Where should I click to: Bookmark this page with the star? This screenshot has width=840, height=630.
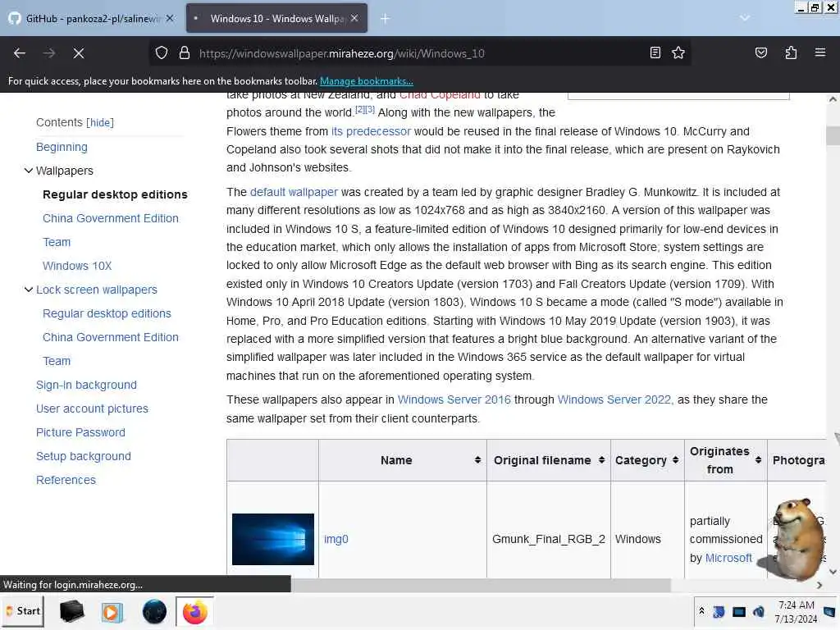coord(678,52)
